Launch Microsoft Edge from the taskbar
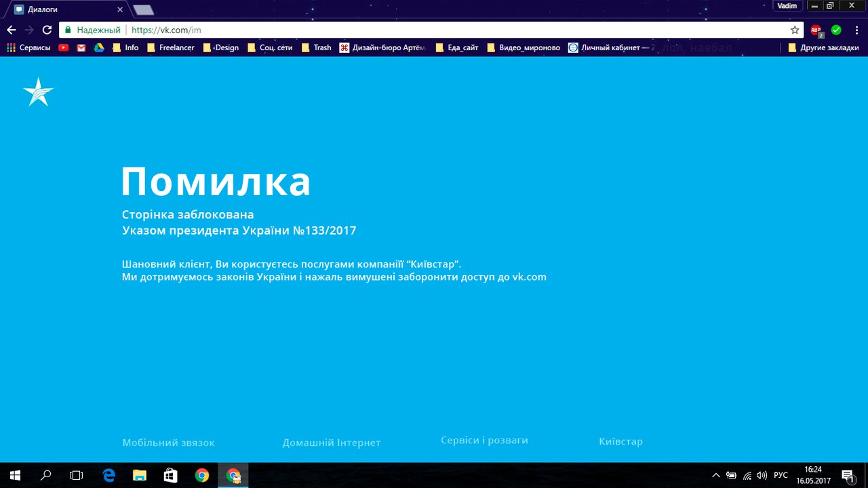The height and width of the screenshot is (488, 868). click(108, 475)
